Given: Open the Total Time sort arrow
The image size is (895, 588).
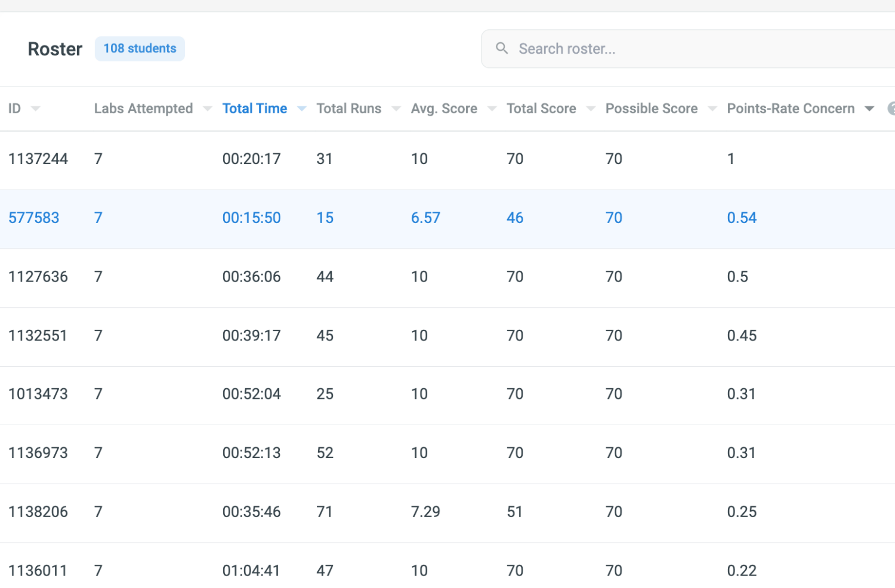Looking at the screenshot, I should [x=302, y=109].
